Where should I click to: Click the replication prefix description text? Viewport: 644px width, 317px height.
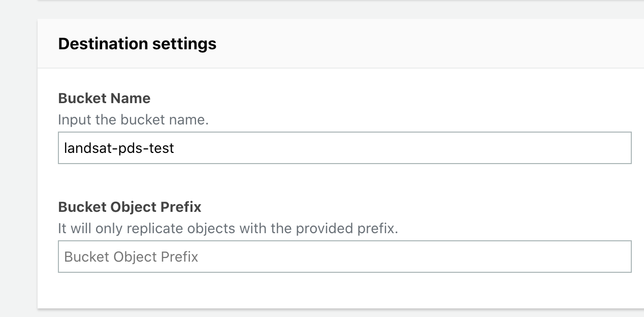point(229,229)
